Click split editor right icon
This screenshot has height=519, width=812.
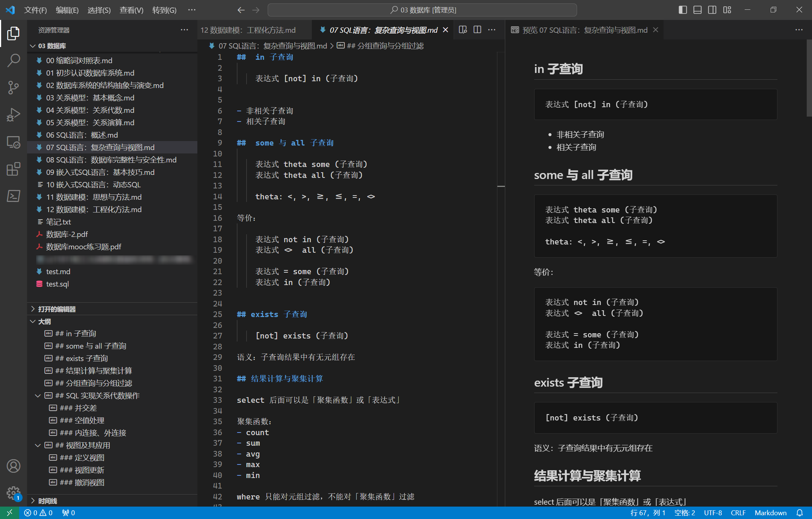[x=477, y=30]
